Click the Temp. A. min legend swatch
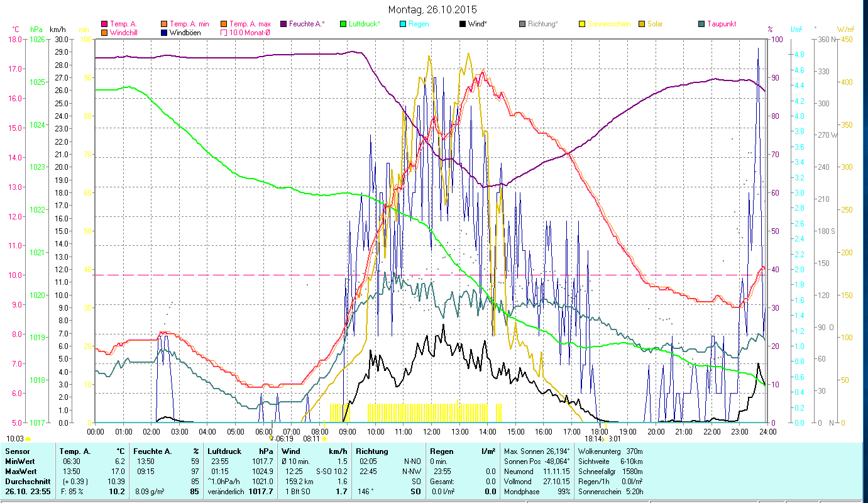 pos(165,24)
